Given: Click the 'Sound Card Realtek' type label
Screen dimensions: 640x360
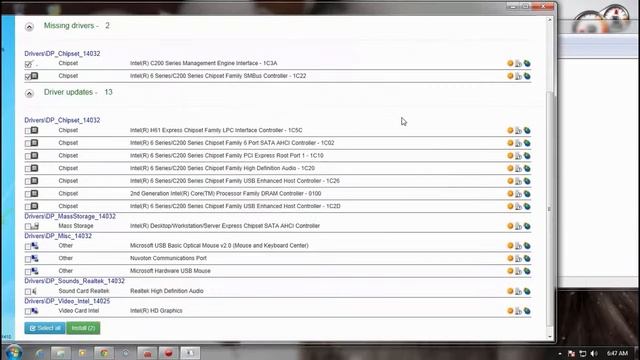Looking at the screenshot, I should pyautogui.click(x=84, y=291).
